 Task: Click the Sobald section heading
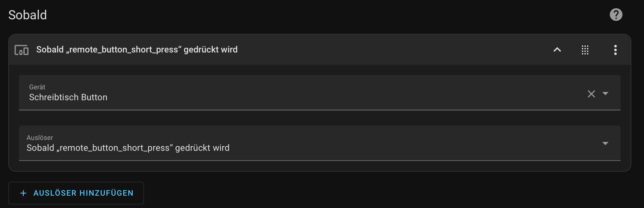28,15
